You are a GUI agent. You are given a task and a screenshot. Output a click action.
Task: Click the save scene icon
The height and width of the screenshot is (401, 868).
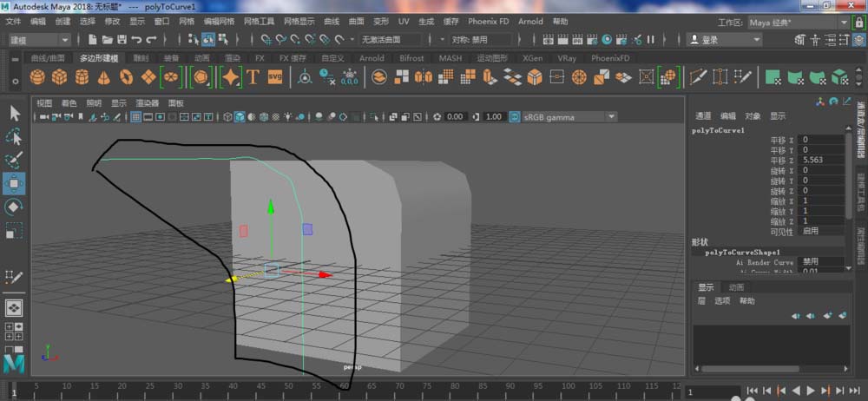coord(122,40)
